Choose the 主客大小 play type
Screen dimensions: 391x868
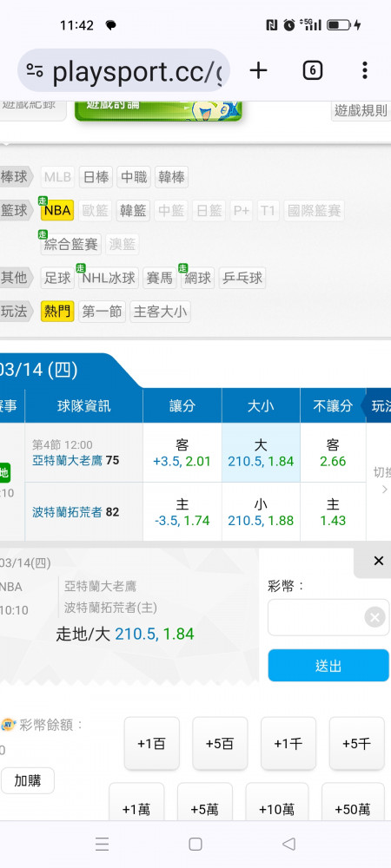160,312
